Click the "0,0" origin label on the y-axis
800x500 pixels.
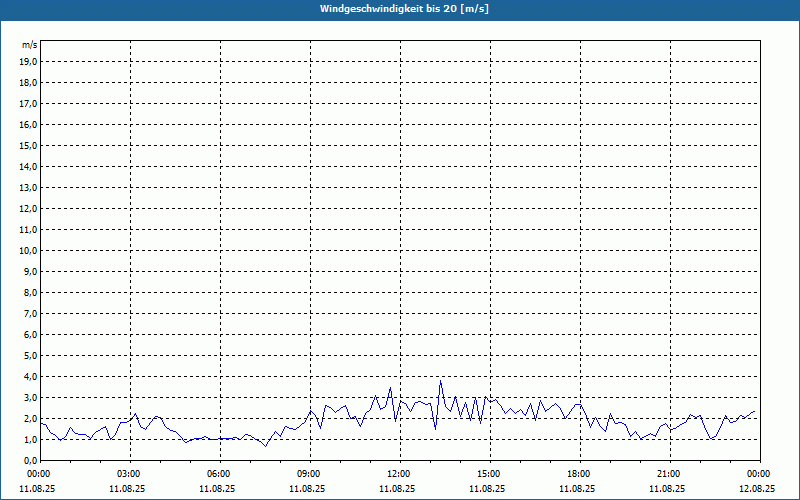tap(31, 461)
